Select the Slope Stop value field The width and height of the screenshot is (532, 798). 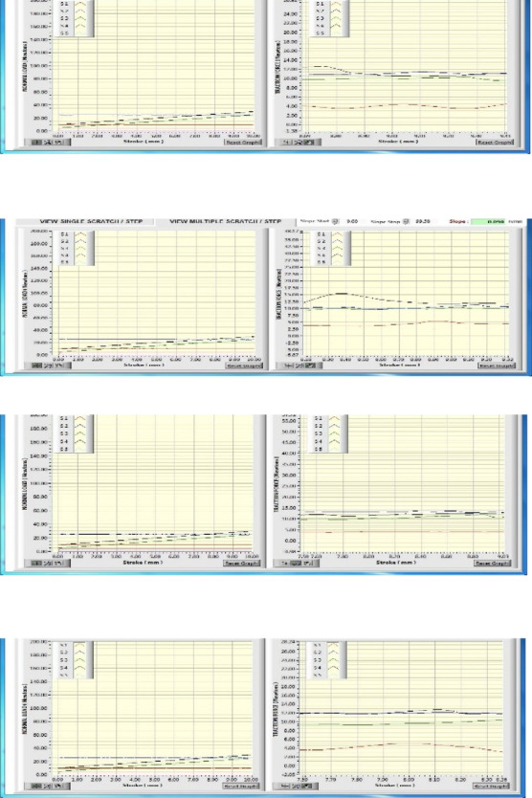click(423, 221)
